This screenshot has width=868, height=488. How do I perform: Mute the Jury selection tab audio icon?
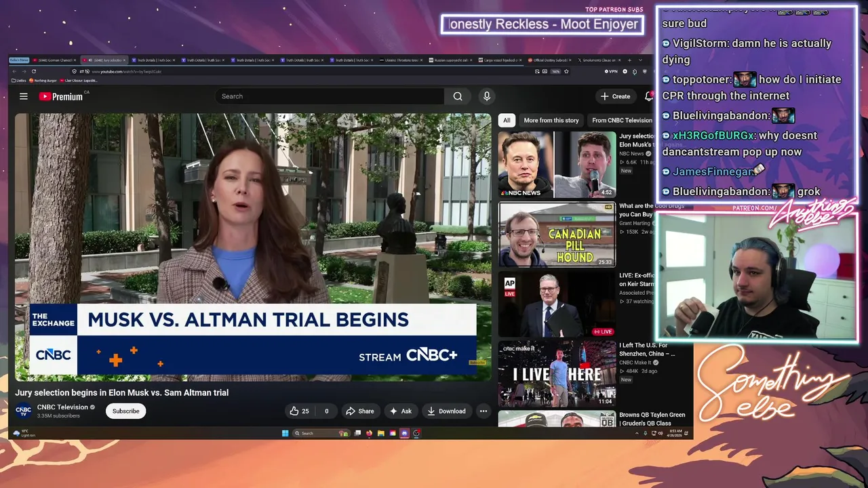90,60
